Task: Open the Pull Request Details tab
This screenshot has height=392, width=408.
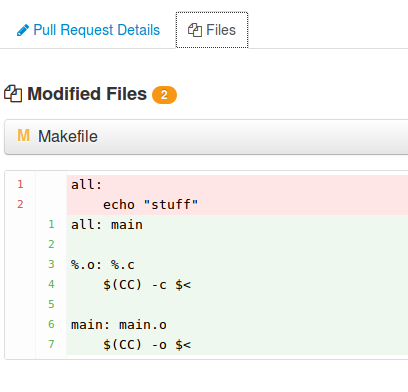Action: pyautogui.click(x=88, y=30)
